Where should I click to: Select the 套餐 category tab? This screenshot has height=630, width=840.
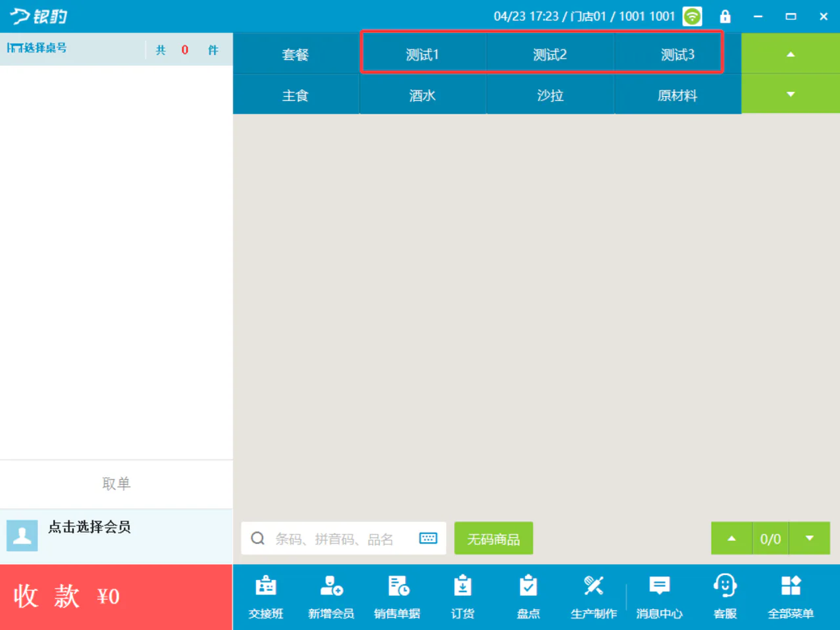tap(295, 54)
